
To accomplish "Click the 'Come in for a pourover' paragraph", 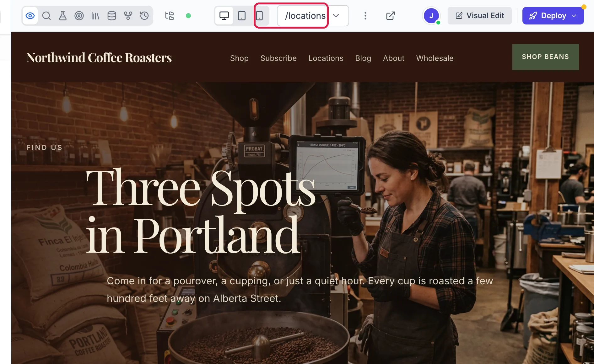I will tap(300, 290).
